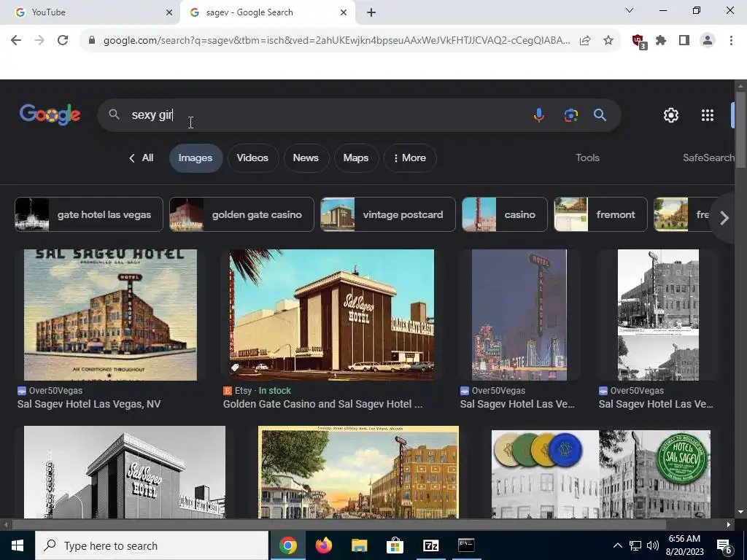Select the sagev - Google Search tab
This screenshot has width=747, height=560.
click(267, 12)
